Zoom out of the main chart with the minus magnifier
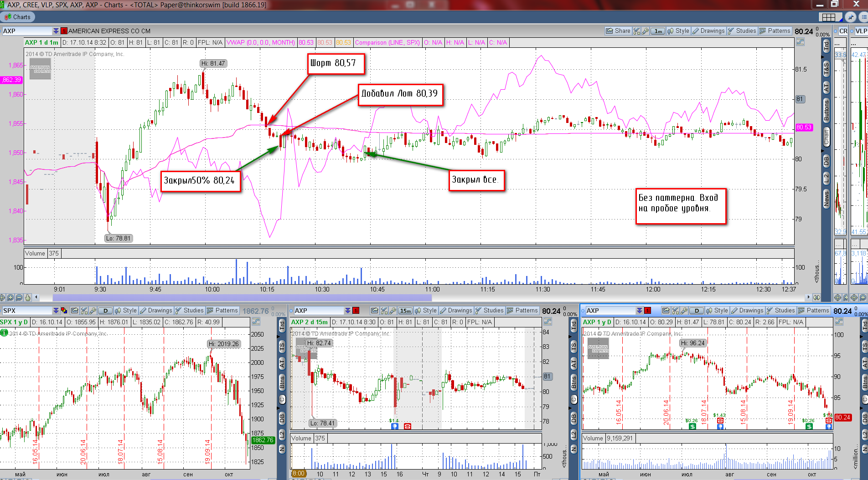 (19, 297)
